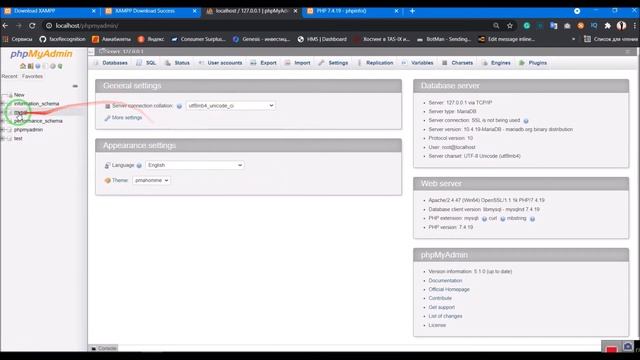Image resolution: width=640 pixels, height=360 pixels.
Task: Open the Export tab
Action: coord(263,63)
